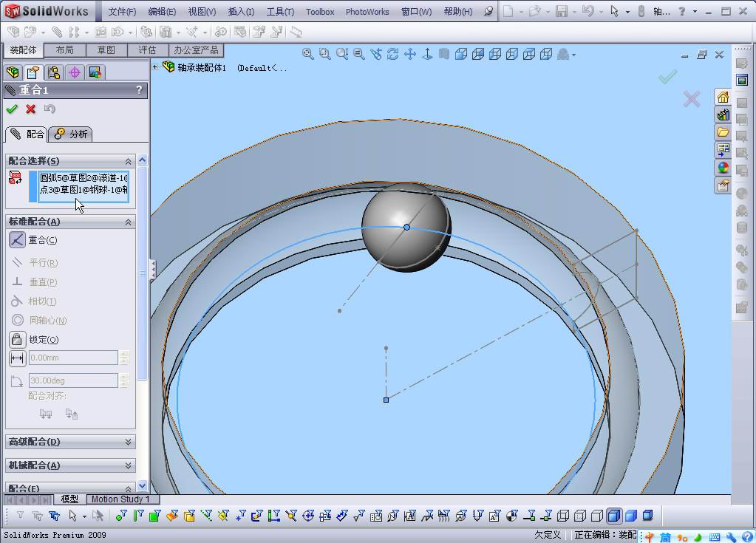Open Appearances color ball tab in task pane
Image resolution: width=756 pixels, height=543 pixels.
coord(723,168)
